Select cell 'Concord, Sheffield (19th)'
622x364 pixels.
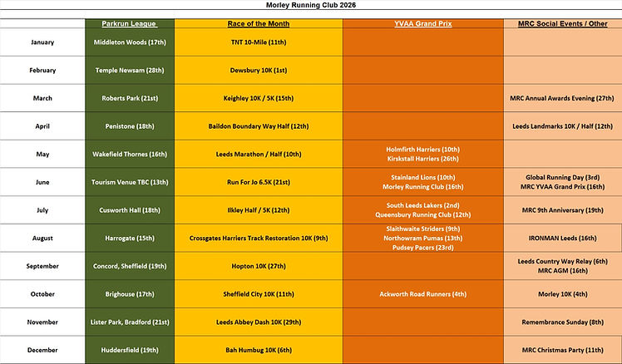point(130,266)
